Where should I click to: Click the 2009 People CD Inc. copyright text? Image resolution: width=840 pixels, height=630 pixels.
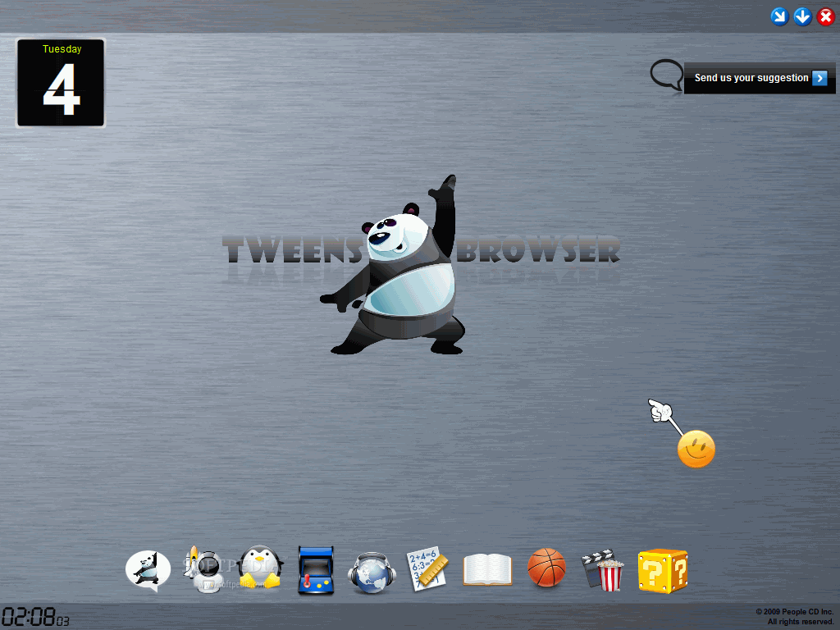tap(794, 617)
